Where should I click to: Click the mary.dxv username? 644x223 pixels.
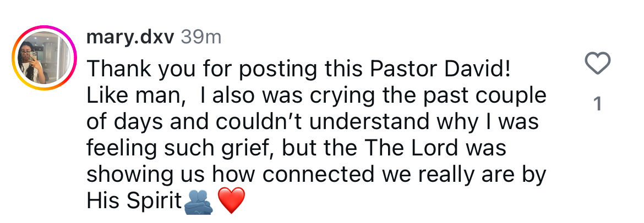coord(130,37)
